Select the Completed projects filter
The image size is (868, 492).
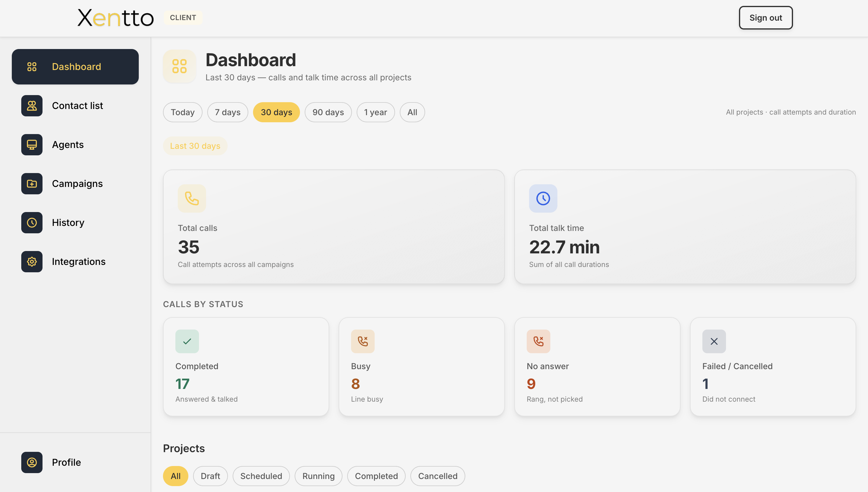(x=376, y=476)
